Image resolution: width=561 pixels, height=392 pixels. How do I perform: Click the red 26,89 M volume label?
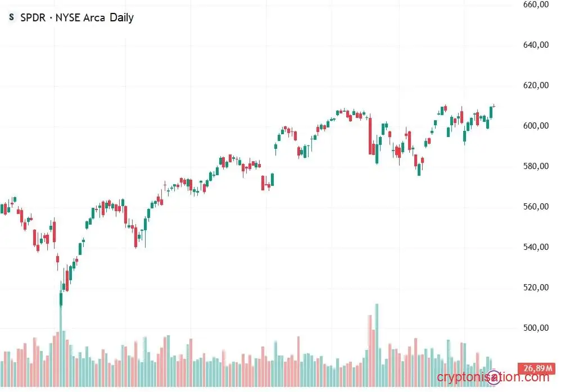point(537,368)
